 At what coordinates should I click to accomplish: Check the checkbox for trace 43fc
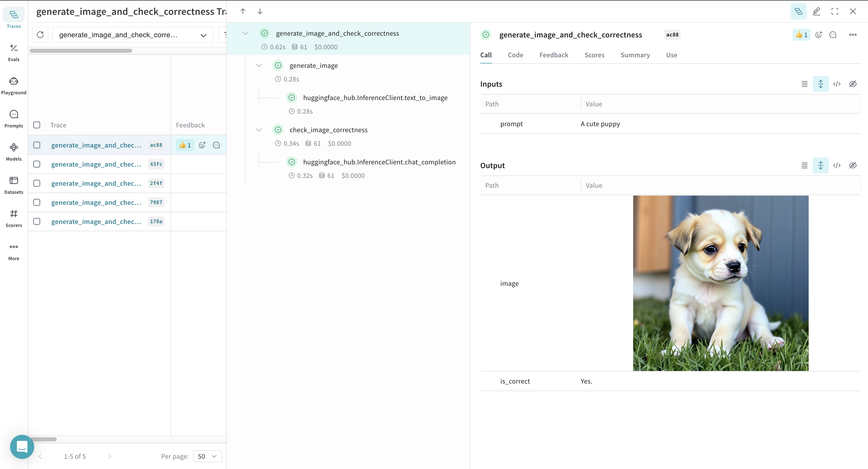click(x=37, y=164)
